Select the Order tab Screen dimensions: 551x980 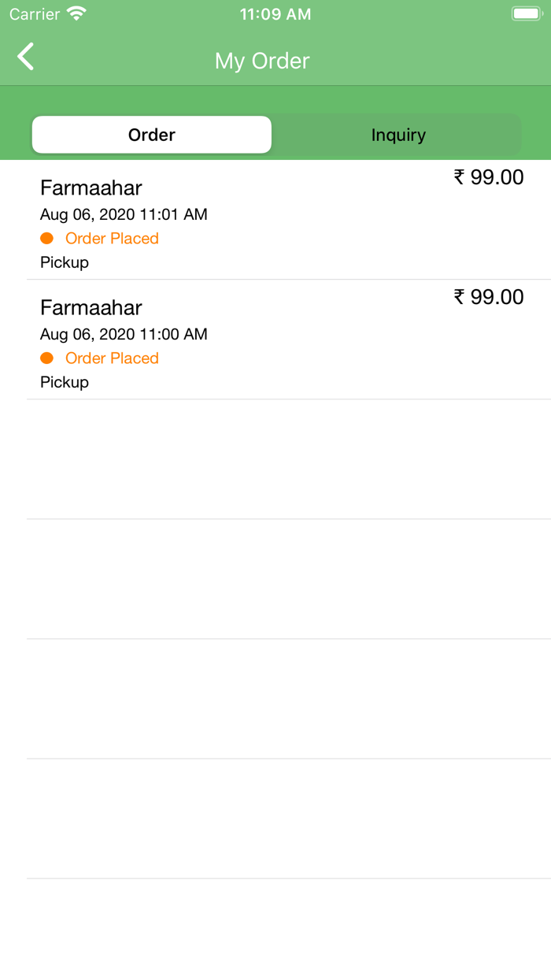151,135
